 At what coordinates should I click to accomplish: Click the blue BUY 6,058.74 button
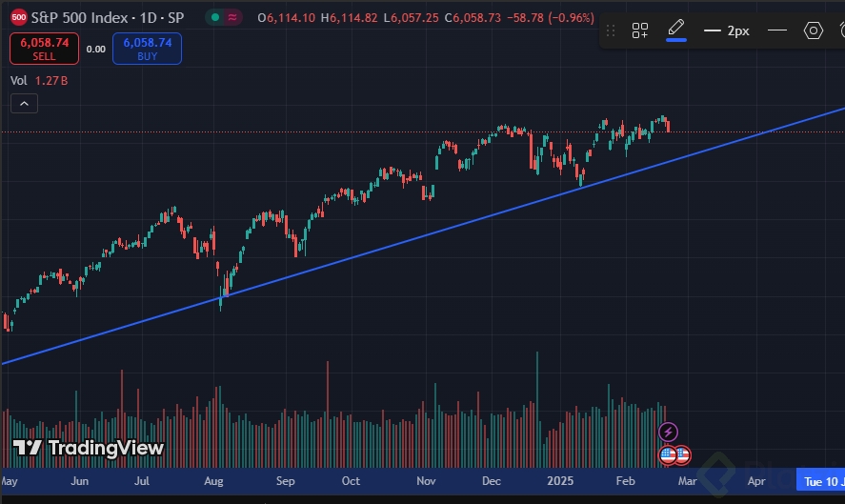pos(147,49)
